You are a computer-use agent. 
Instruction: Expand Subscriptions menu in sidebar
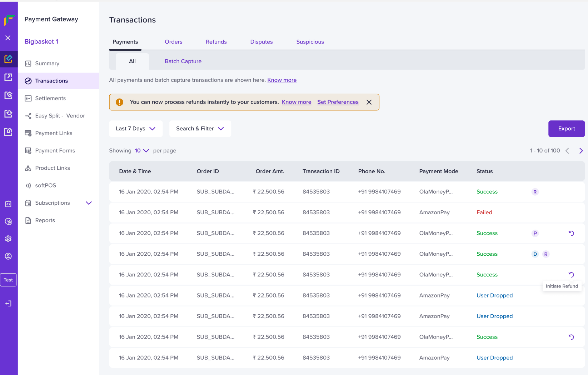[x=89, y=203]
